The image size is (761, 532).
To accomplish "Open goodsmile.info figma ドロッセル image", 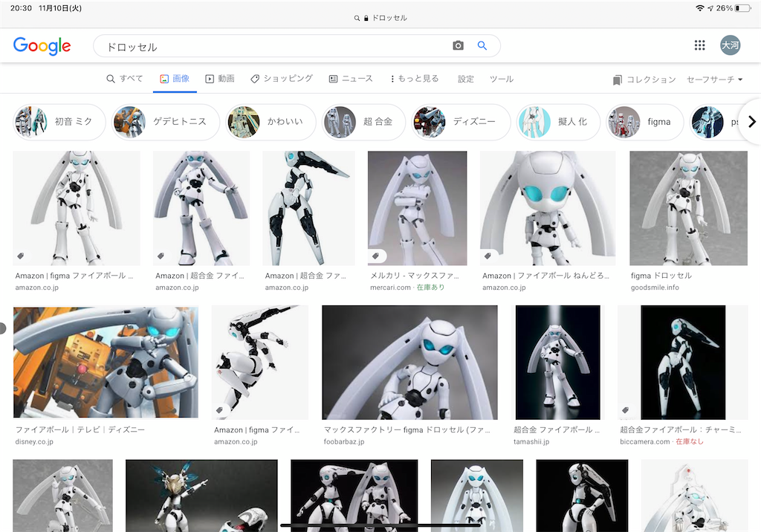I will (688, 208).
